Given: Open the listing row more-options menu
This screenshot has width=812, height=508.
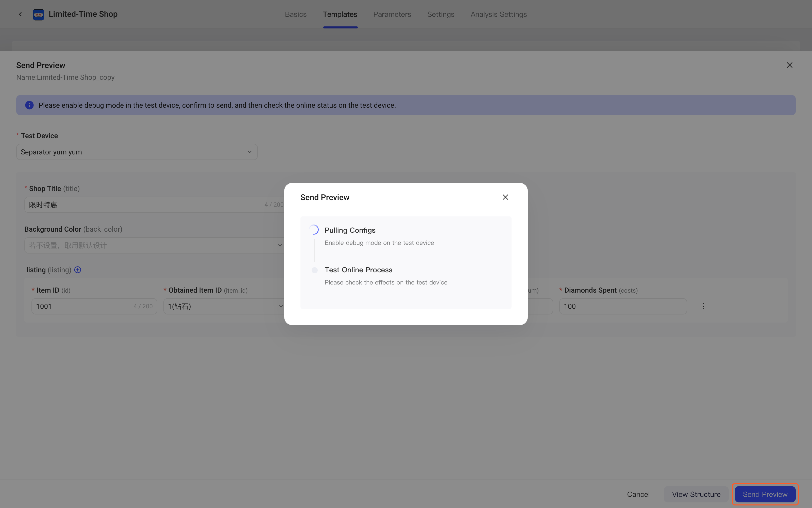Looking at the screenshot, I should tap(703, 306).
